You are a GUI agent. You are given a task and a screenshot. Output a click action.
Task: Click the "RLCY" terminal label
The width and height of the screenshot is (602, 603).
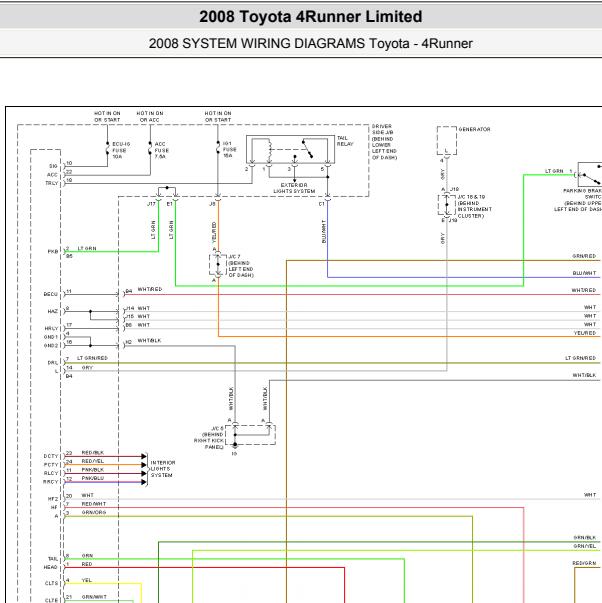tap(51, 473)
